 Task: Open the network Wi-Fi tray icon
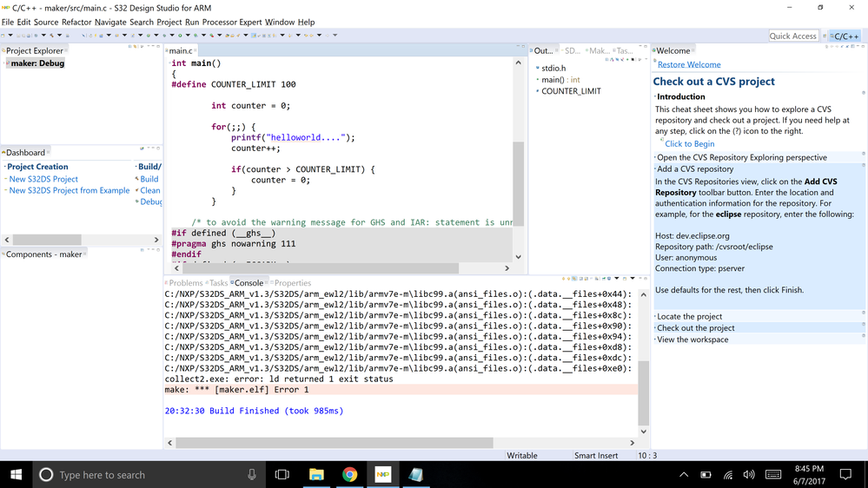[x=728, y=475]
